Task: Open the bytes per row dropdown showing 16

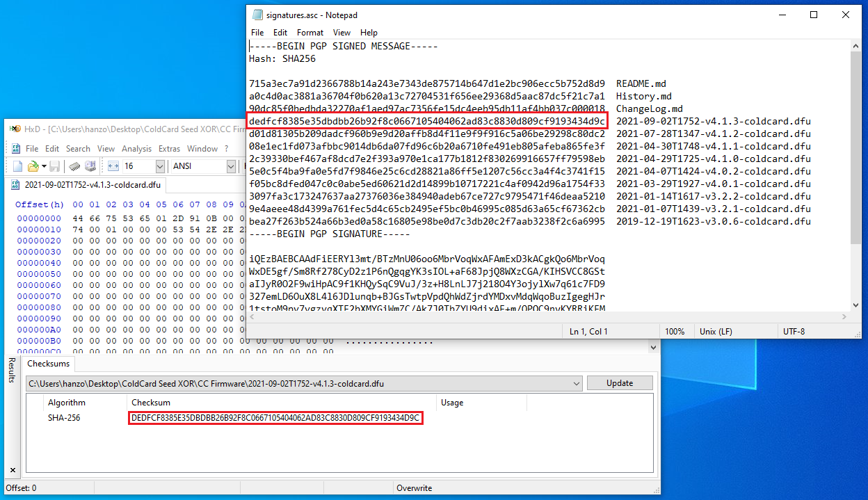Action: (x=160, y=166)
